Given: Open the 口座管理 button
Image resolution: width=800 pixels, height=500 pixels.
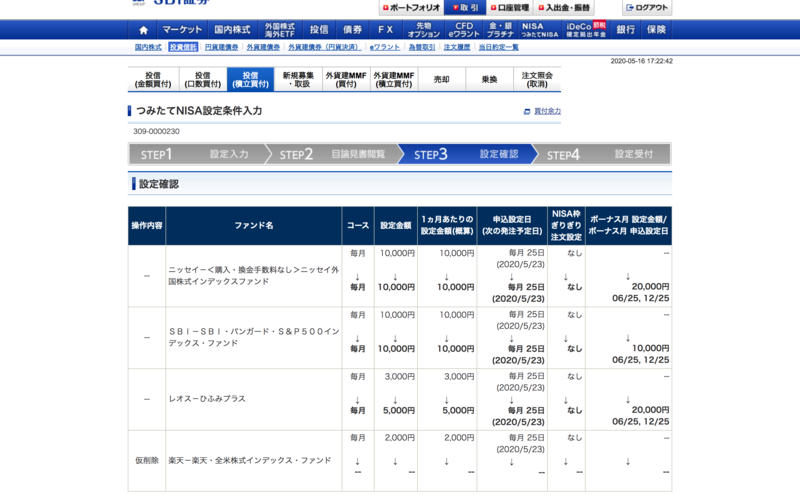Looking at the screenshot, I should 510,8.
